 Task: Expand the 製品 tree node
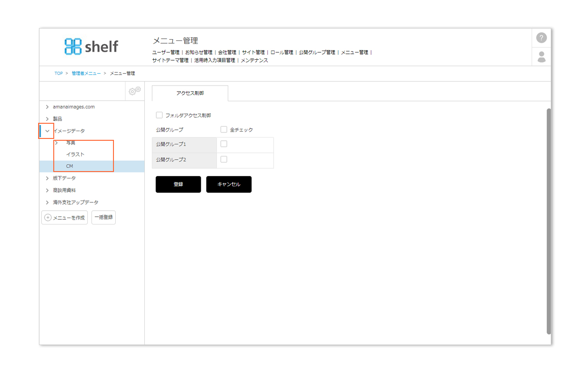click(x=47, y=119)
